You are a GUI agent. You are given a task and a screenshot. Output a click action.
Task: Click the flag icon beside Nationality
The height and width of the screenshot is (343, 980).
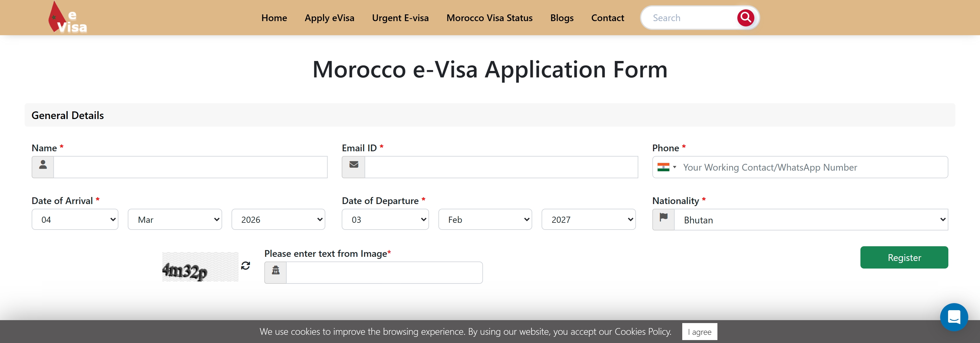663,219
